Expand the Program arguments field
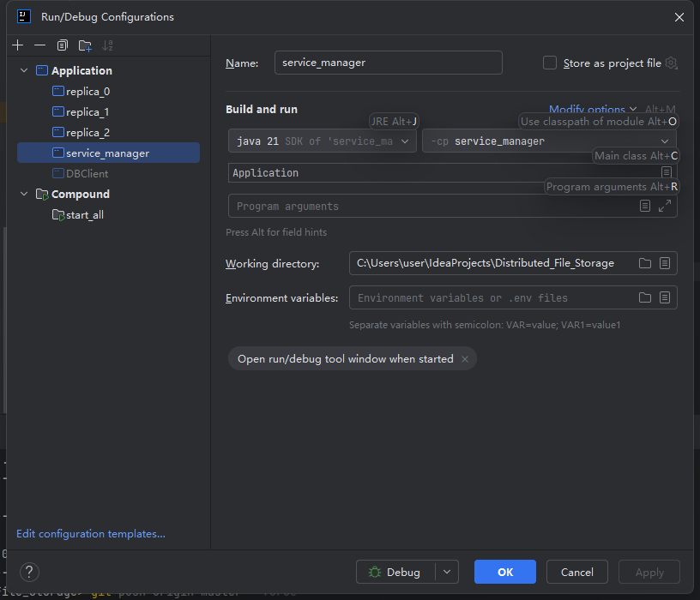 (665, 206)
